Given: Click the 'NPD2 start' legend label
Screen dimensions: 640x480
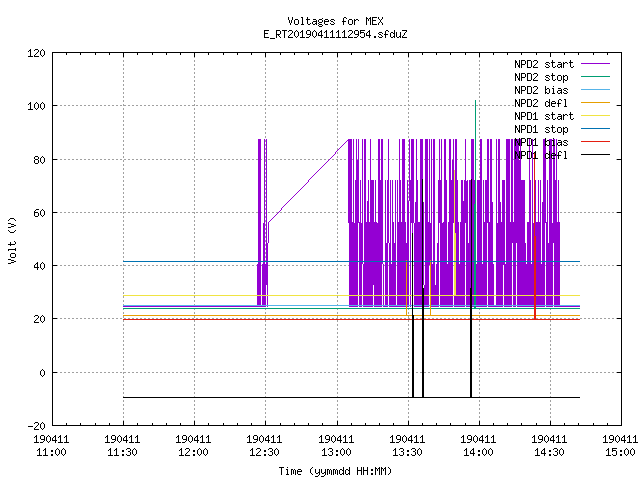Looking at the screenshot, I should (x=544, y=64).
